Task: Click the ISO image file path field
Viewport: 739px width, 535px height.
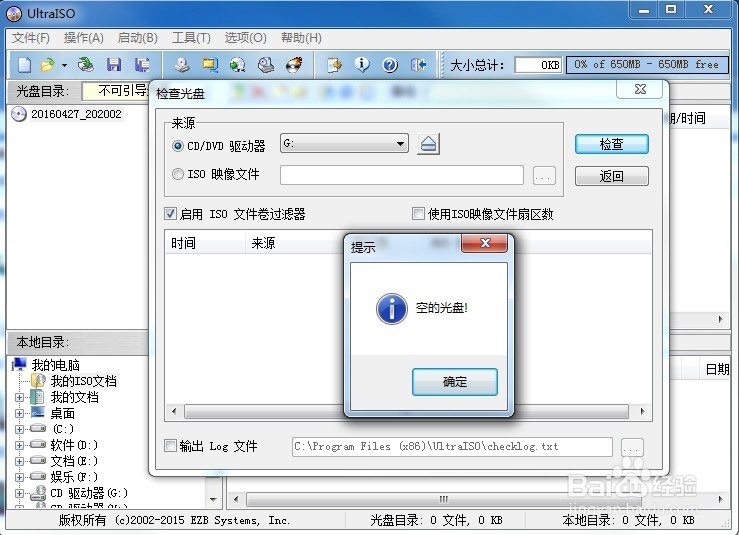Action: point(402,175)
